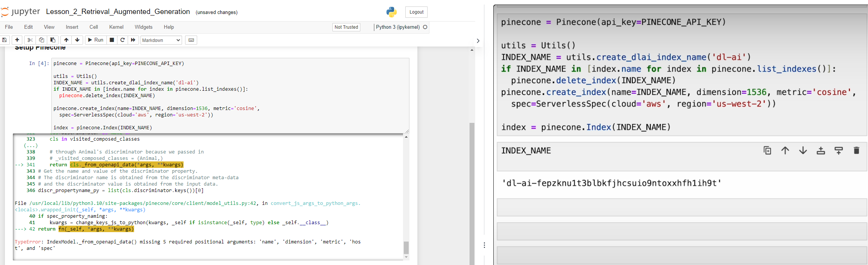Image resolution: width=868 pixels, height=265 pixels.
Task: Open the File menu
Action: click(x=9, y=27)
